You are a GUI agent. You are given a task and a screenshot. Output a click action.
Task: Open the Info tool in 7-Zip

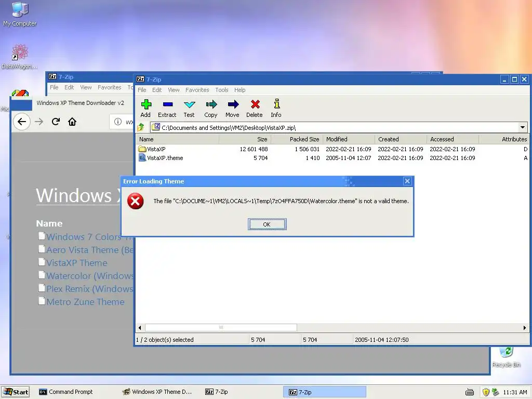click(276, 103)
